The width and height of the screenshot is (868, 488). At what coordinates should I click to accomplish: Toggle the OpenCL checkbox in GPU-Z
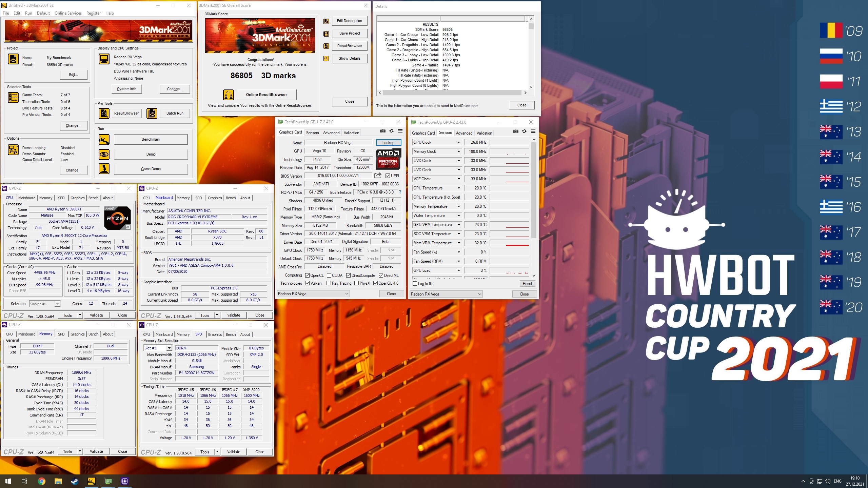click(307, 276)
